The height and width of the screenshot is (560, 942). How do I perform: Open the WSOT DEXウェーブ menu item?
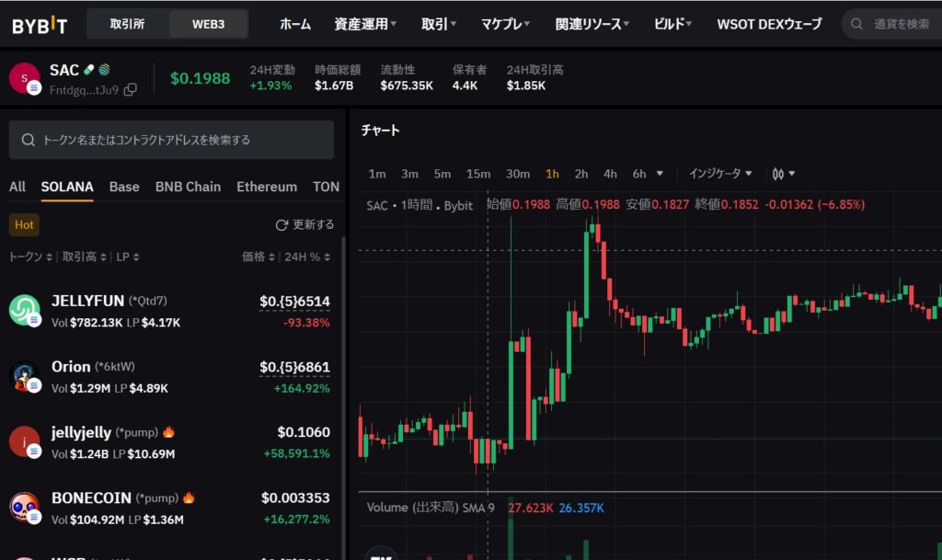(x=769, y=24)
